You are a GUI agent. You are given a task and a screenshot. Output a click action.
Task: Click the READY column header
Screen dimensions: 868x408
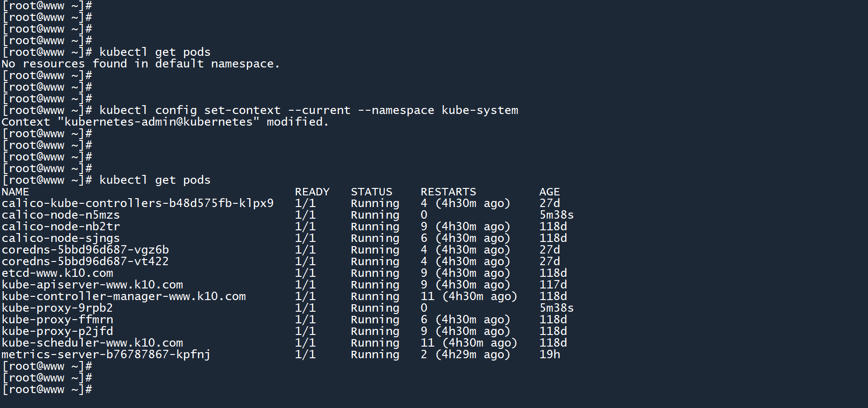coord(312,192)
